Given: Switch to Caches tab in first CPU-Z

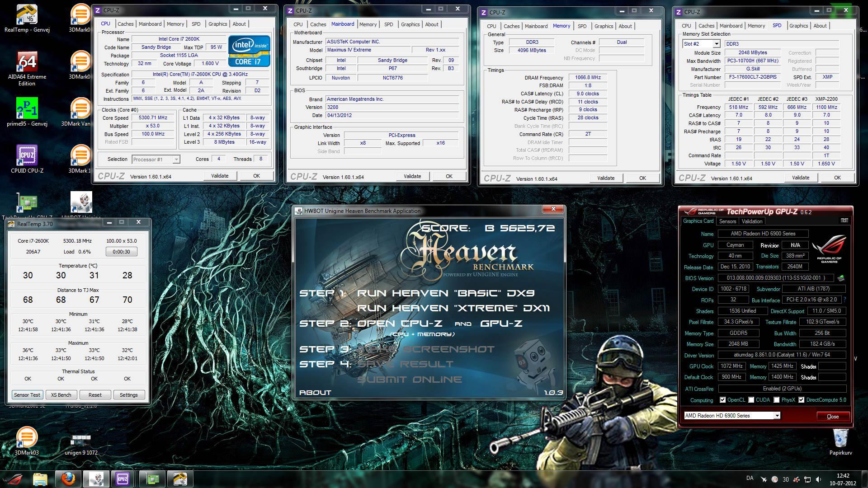Looking at the screenshot, I should pos(125,24).
